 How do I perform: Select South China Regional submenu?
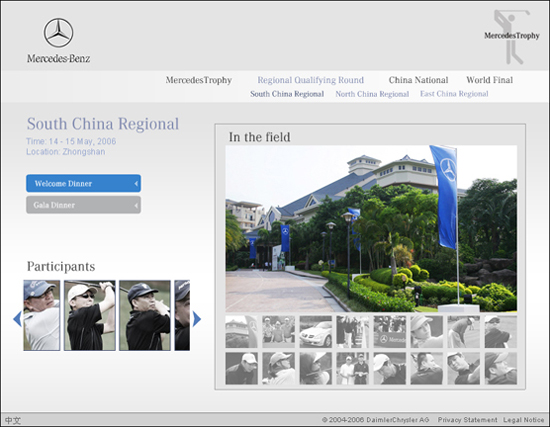pyautogui.click(x=287, y=94)
